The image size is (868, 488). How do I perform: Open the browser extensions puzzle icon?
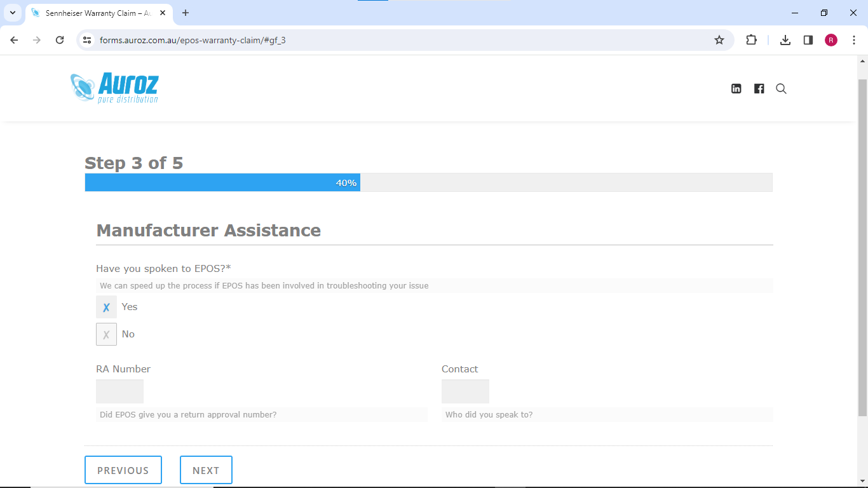751,40
